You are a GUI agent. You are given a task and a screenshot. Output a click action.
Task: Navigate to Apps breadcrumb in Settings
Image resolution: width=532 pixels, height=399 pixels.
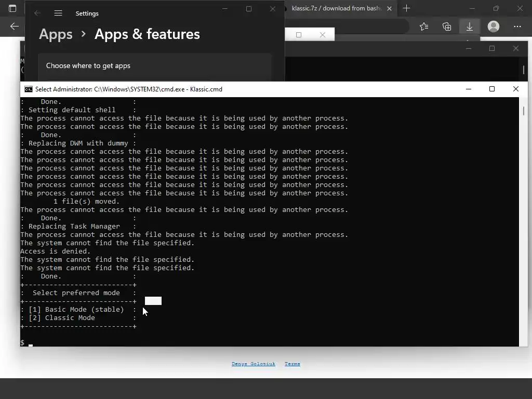click(x=56, y=34)
